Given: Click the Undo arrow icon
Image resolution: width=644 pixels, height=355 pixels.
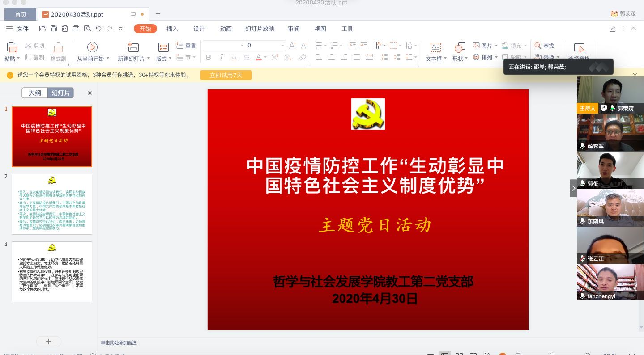Looking at the screenshot, I should click(x=98, y=29).
